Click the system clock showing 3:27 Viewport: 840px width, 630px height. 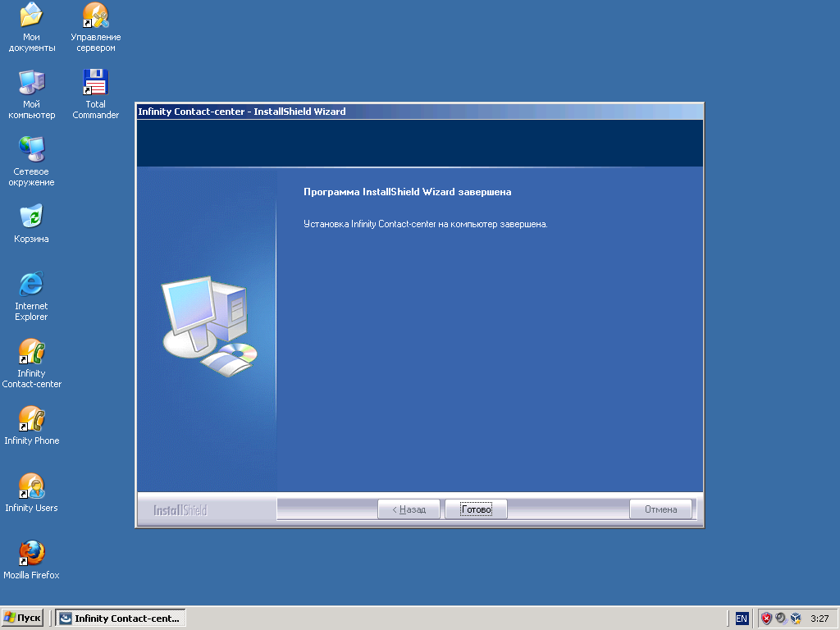(819, 619)
